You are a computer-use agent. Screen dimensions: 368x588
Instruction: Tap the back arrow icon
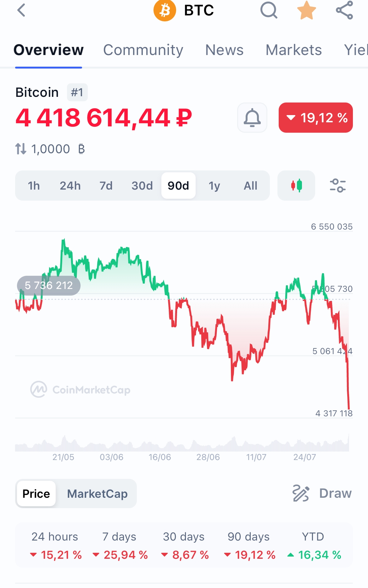21,10
